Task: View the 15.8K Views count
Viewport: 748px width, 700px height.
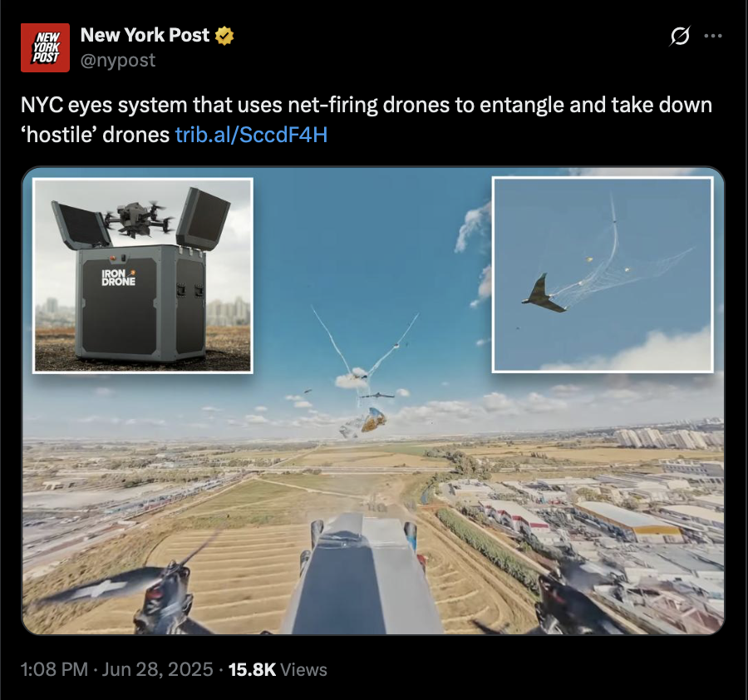Action: click(278, 669)
